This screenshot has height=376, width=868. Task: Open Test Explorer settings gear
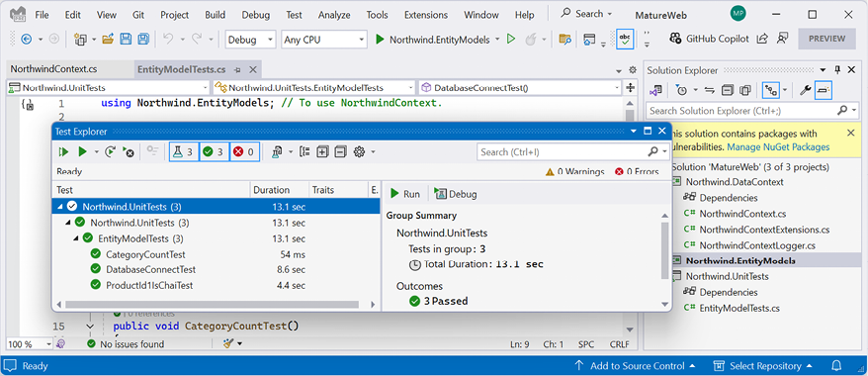360,151
